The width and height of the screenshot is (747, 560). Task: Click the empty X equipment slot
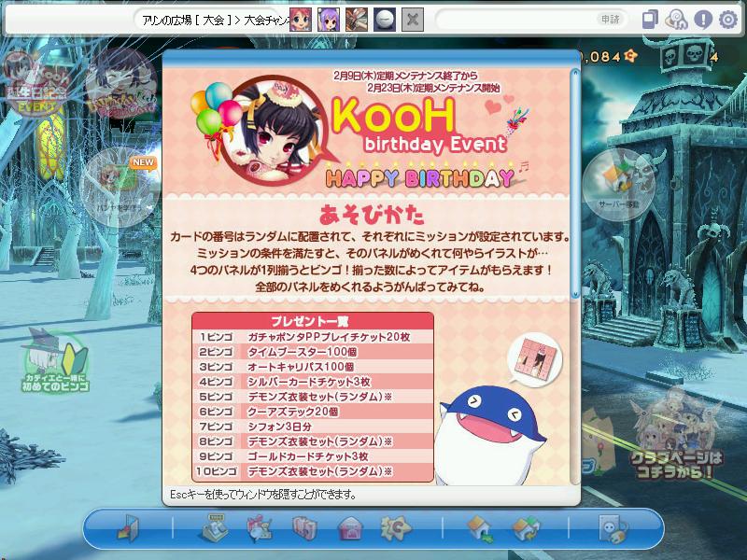pyautogui.click(x=413, y=20)
